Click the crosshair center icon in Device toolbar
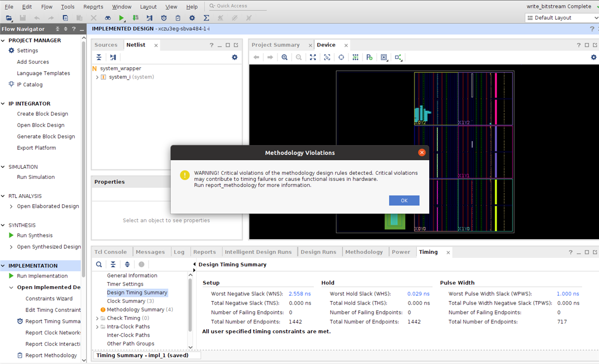The height and width of the screenshot is (364, 599). 341,57
